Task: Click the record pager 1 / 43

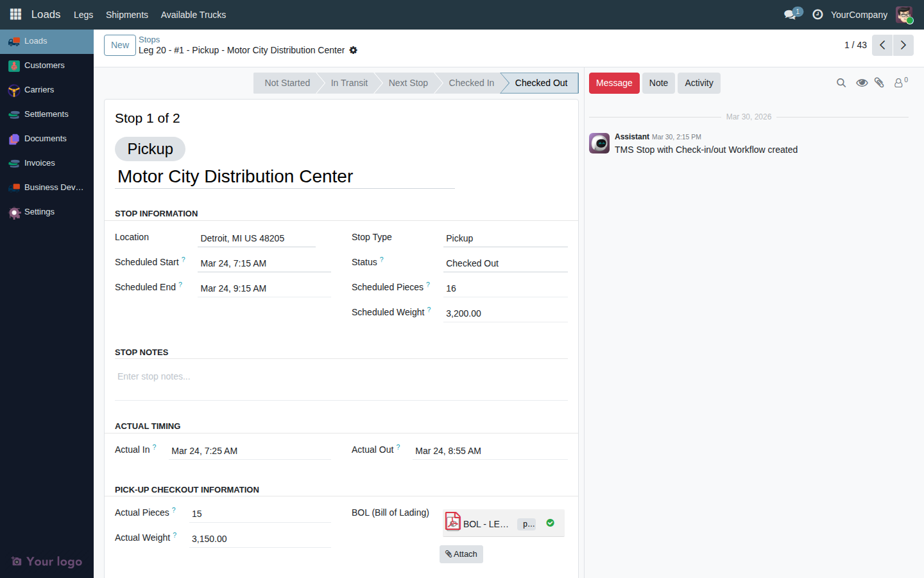Action: point(855,45)
